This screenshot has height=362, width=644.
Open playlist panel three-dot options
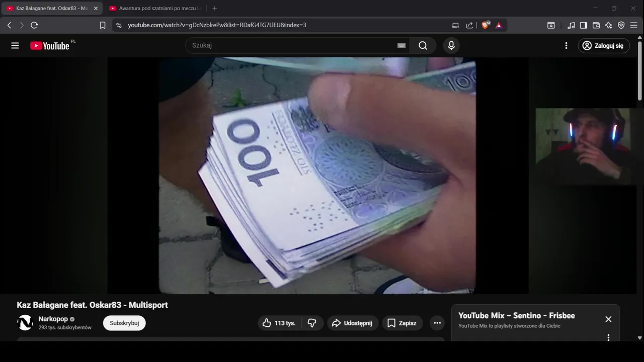click(x=608, y=337)
